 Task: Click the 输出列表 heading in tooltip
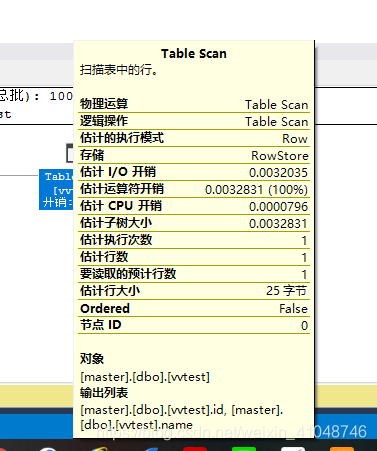click(104, 393)
